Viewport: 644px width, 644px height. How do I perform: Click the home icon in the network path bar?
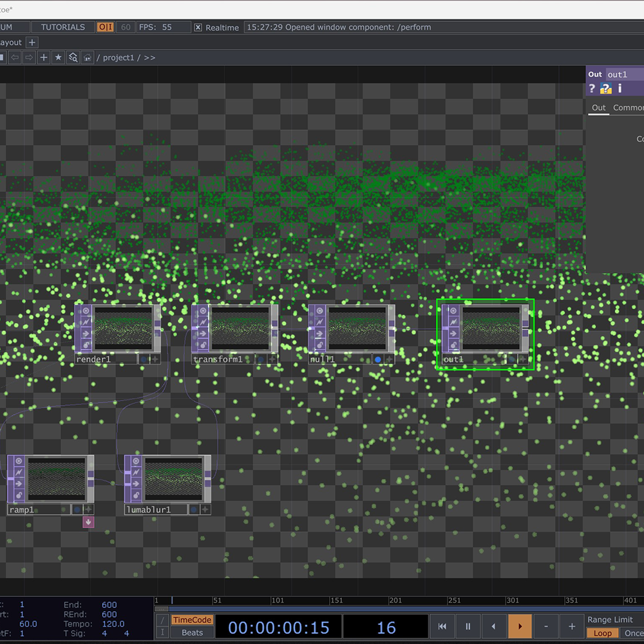point(87,57)
